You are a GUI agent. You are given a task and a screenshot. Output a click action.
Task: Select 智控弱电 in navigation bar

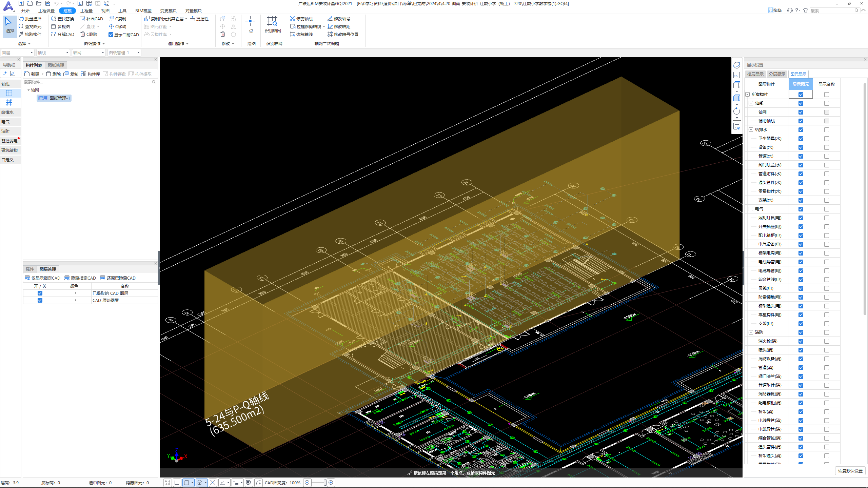coord(11,141)
